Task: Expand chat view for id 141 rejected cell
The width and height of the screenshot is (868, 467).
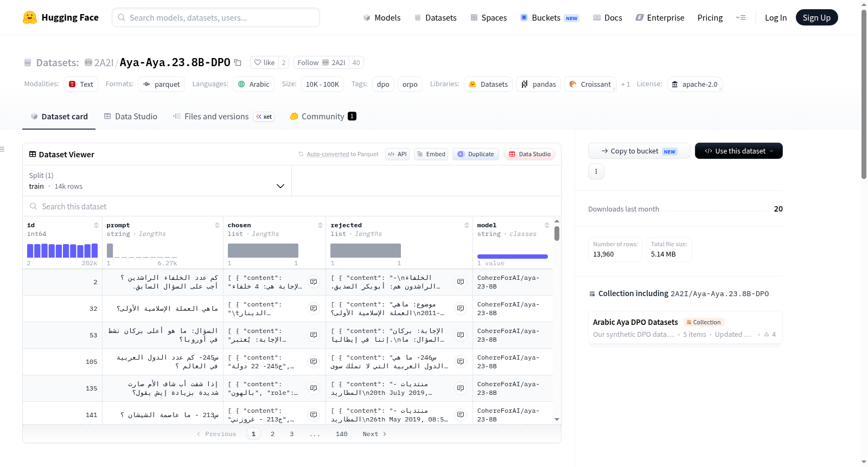Action: [461, 415]
